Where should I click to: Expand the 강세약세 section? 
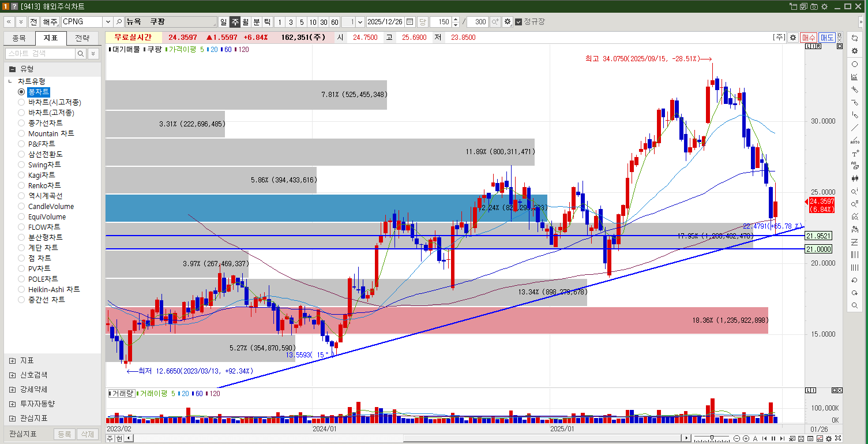pyautogui.click(x=13, y=389)
